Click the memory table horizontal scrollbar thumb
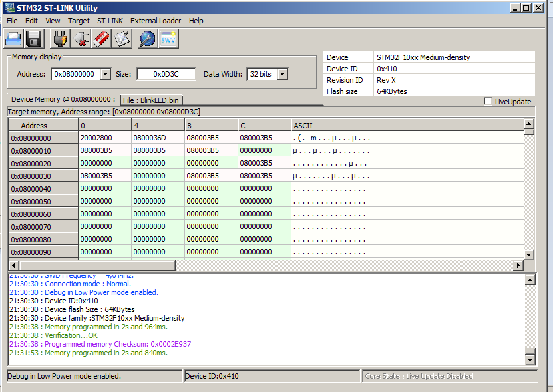The width and height of the screenshot is (553, 392). point(97,265)
